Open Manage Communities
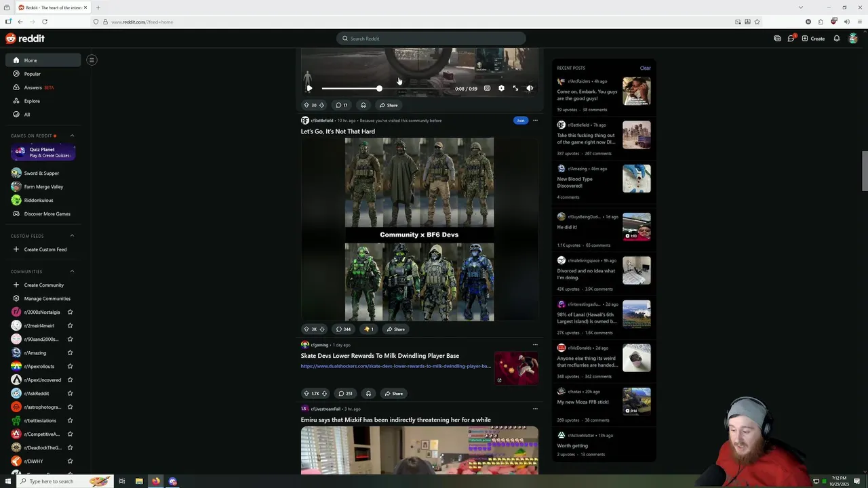The height and width of the screenshot is (488, 868). click(44, 299)
